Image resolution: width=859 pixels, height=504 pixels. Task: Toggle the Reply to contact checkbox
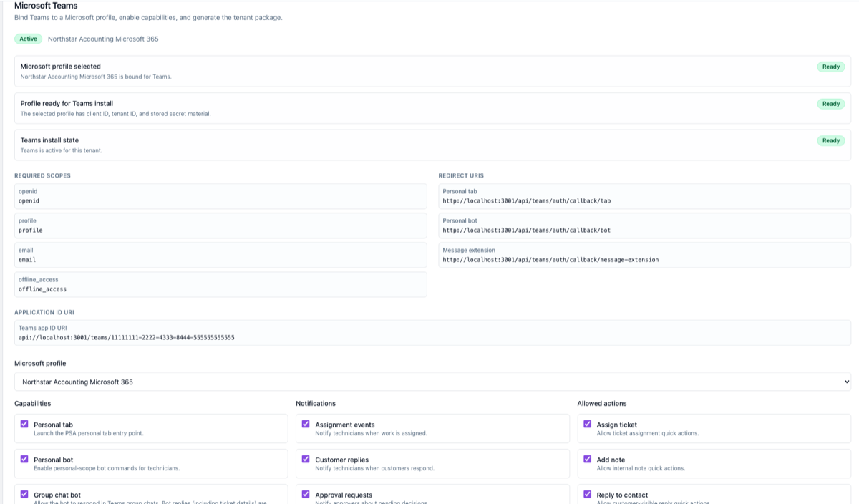click(588, 494)
